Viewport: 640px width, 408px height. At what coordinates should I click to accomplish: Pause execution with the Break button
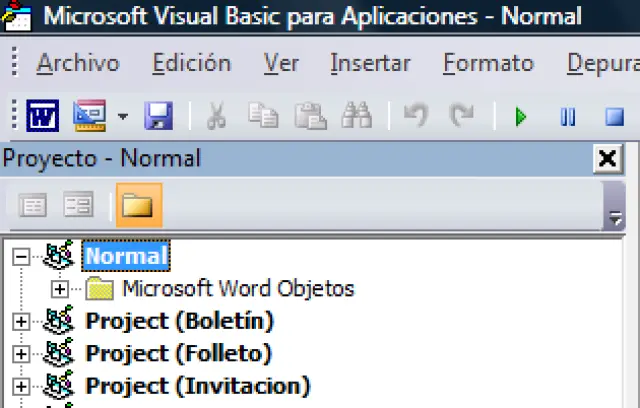click(567, 117)
